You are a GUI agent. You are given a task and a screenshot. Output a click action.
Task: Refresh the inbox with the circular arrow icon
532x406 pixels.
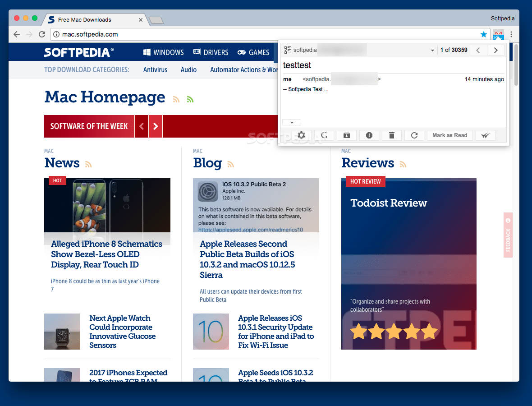pos(414,135)
